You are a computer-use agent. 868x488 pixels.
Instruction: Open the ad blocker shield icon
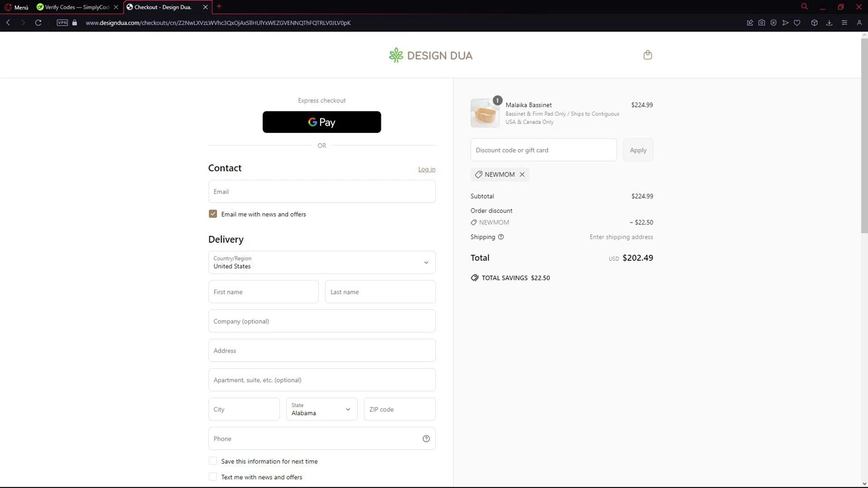[x=773, y=23]
